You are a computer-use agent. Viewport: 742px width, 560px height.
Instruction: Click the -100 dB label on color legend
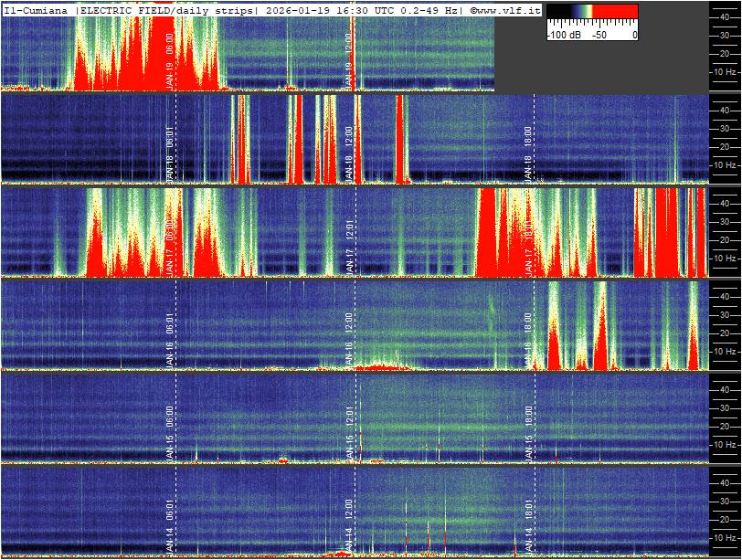point(561,35)
